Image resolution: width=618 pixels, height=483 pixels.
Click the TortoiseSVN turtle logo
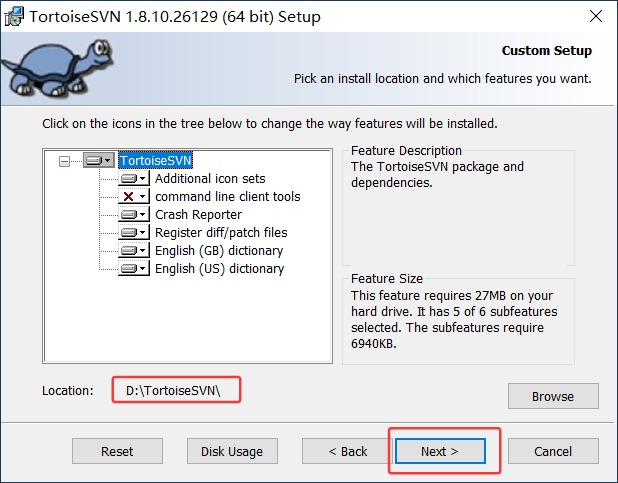pyautogui.click(x=57, y=67)
